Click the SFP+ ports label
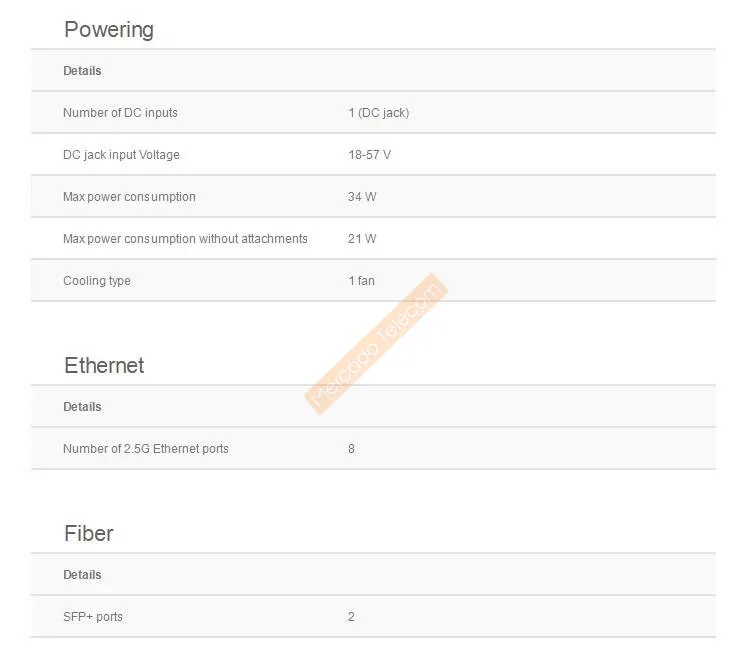The height and width of the screenshot is (671, 750). 93,617
